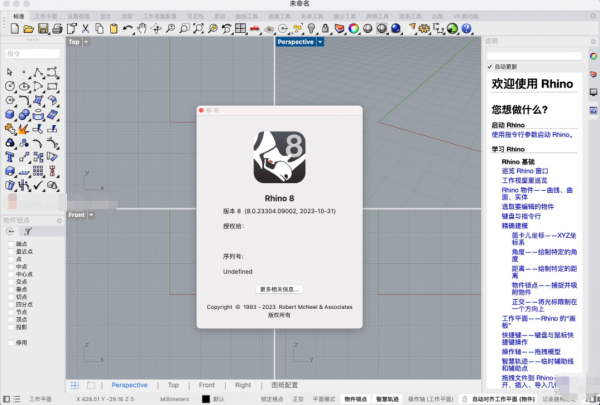Cut selection with the scissors icon
Image resolution: width=600 pixels, height=405 pixels.
pyautogui.click(x=85, y=29)
